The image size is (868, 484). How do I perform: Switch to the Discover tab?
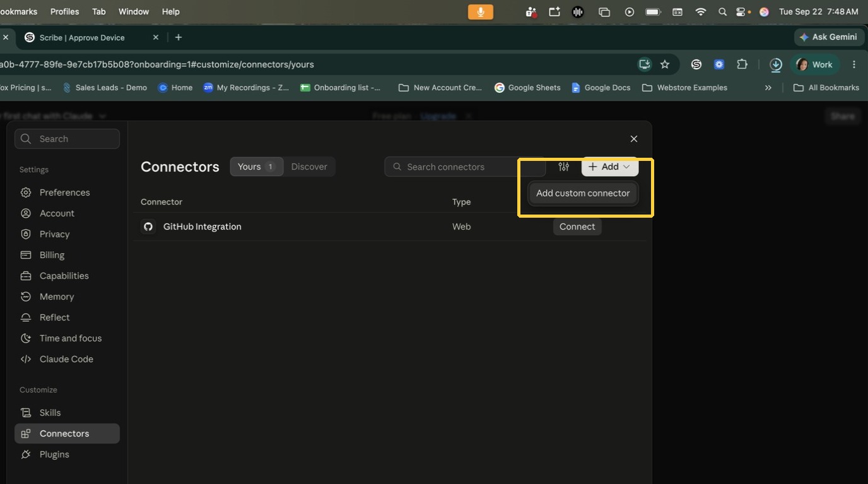pos(309,167)
